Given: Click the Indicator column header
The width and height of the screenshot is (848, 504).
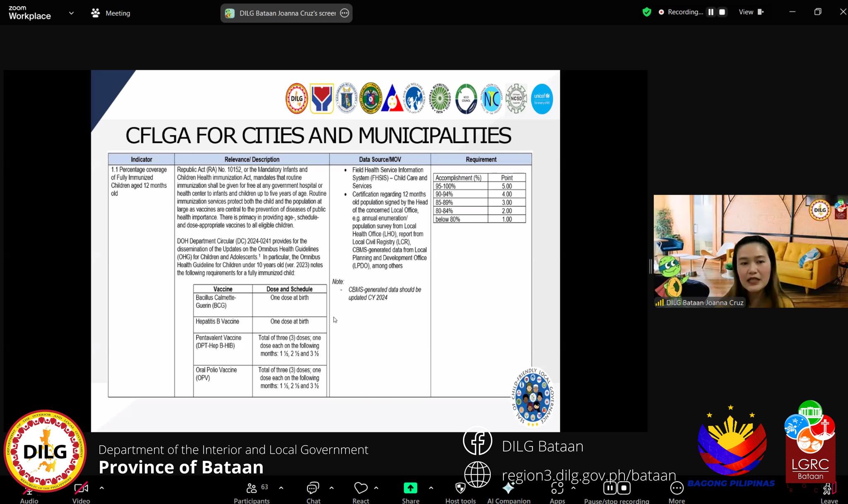Looking at the screenshot, I should click(x=141, y=159).
